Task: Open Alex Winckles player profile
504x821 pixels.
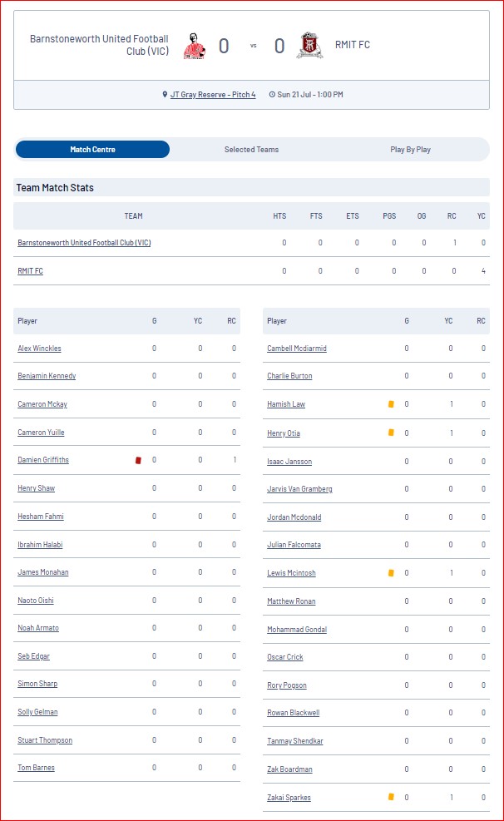Action: point(39,349)
